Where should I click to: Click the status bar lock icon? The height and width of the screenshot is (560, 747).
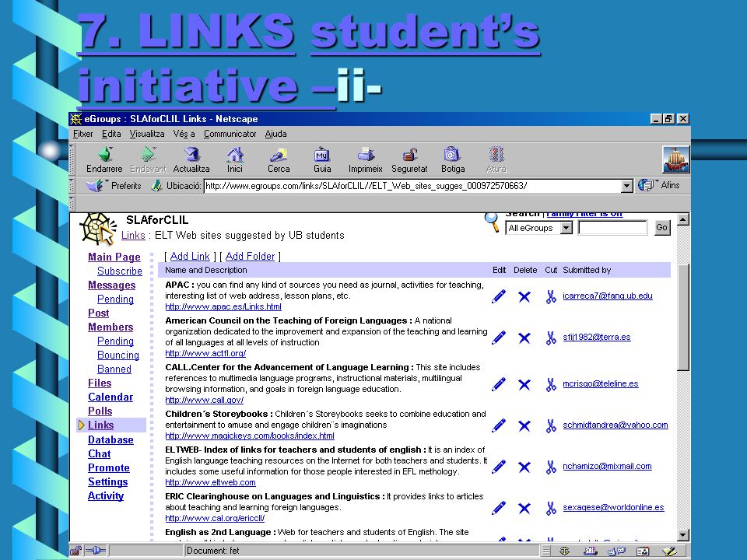(x=76, y=551)
